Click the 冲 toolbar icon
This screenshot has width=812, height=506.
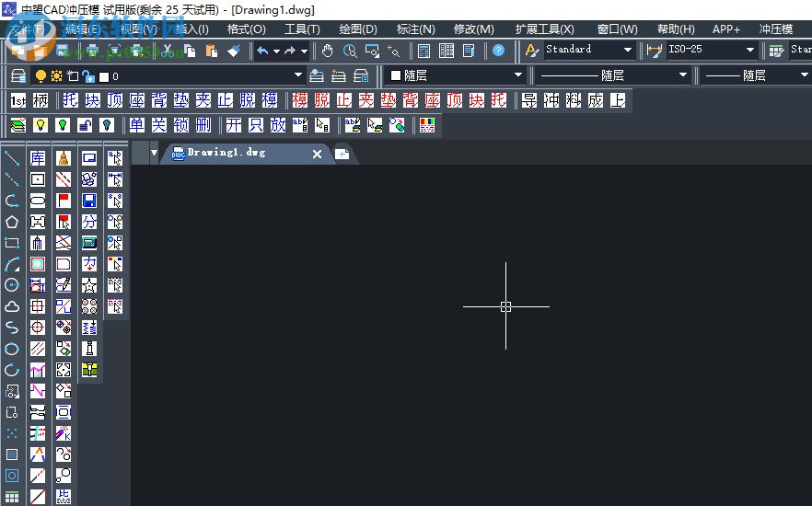pyautogui.click(x=551, y=100)
